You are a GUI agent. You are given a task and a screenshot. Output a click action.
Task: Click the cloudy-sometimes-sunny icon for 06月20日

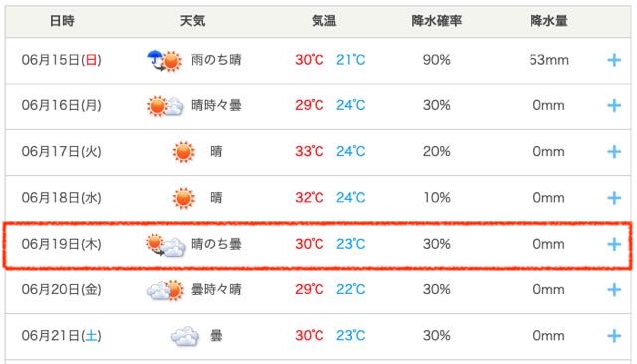coord(165,290)
